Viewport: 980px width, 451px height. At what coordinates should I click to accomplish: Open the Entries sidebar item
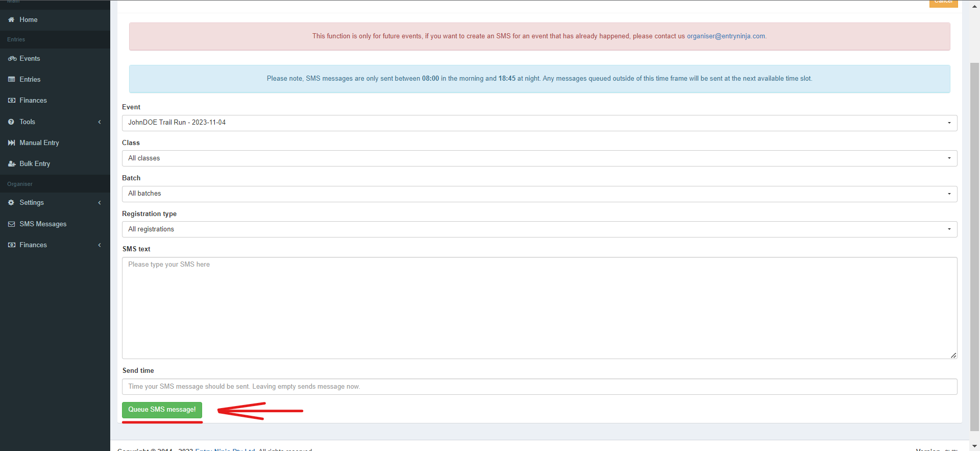pyautogui.click(x=55, y=79)
